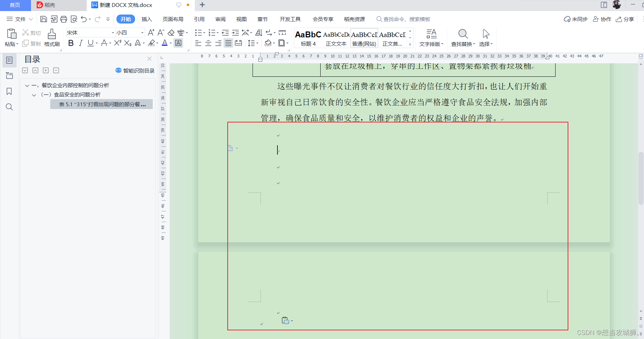Image resolution: width=644 pixels, height=339 pixels.
Task: Open the bullet list dropdown
Action: pos(204,33)
